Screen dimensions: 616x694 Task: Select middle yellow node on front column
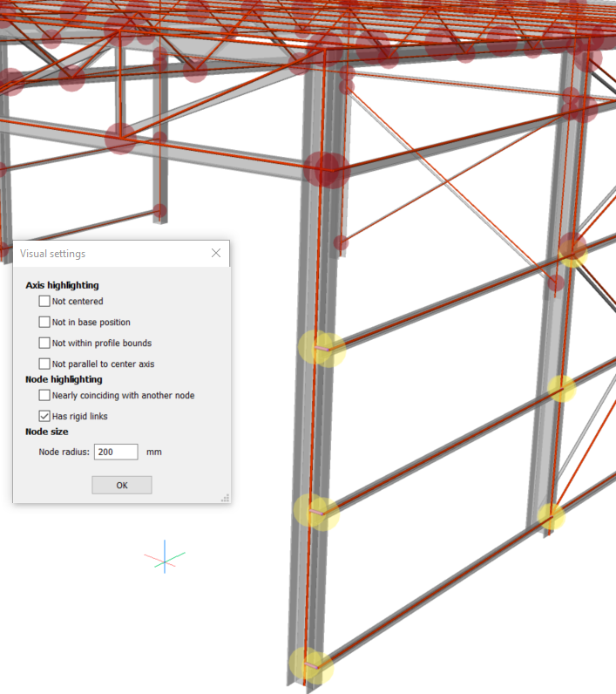(x=315, y=513)
